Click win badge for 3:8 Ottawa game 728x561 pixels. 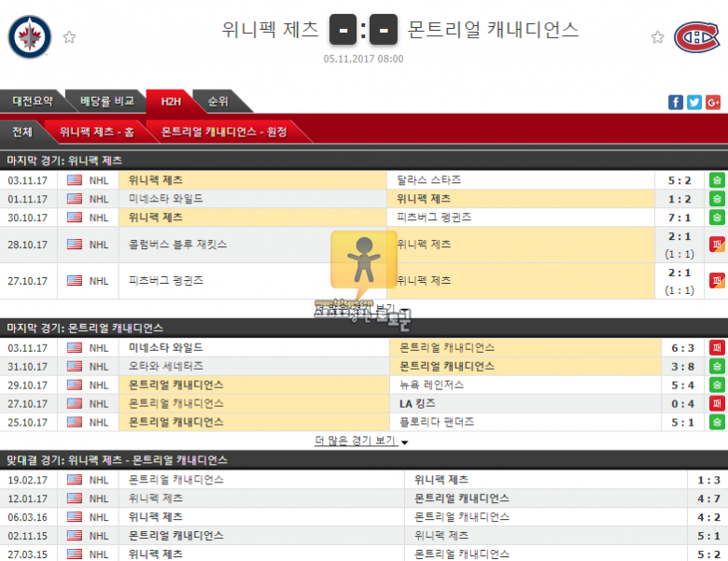[x=717, y=367]
